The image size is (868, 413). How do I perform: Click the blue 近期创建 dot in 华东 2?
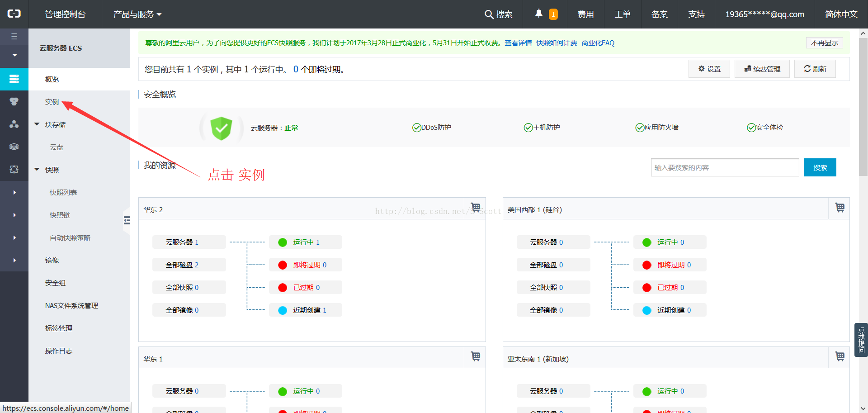pyautogui.click(x=283, y=310)
